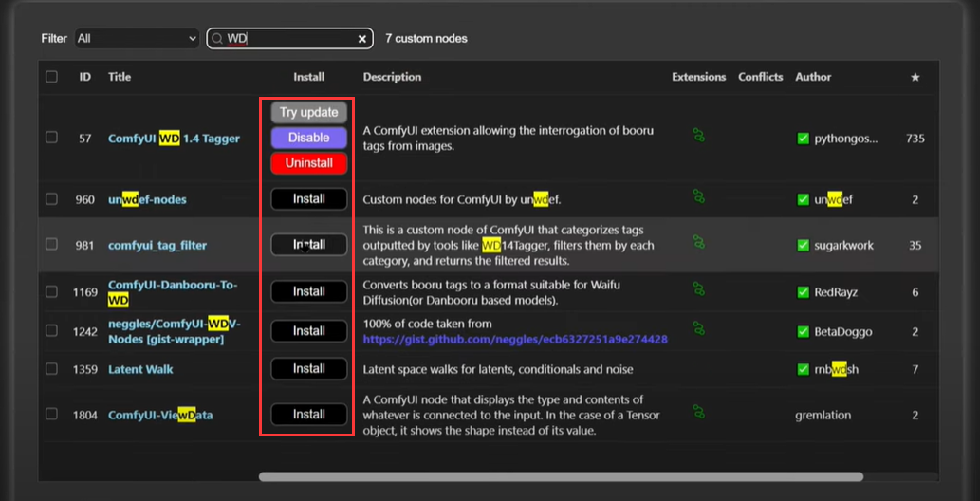This screenshot has height=501, width=980.
Task: Focus the search field containing WD
Action: 290,39
